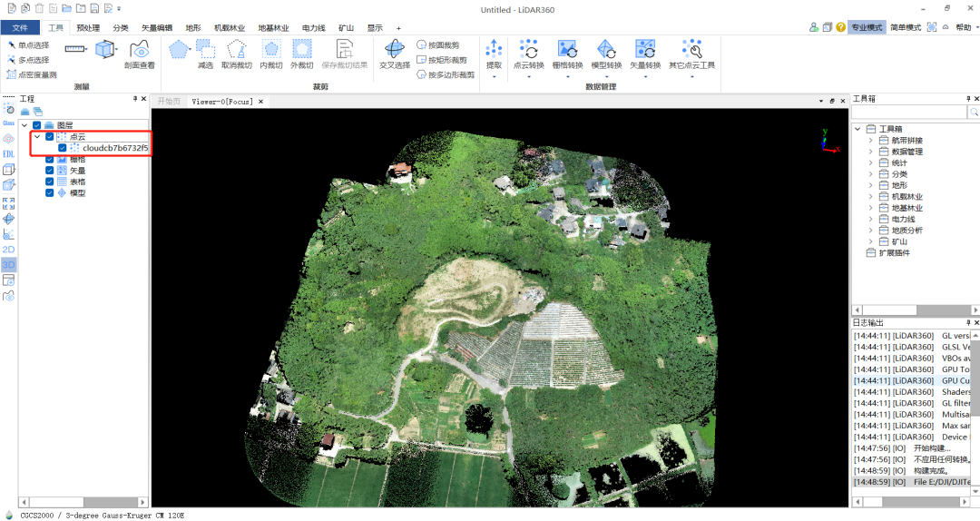The height and width of the screenshot is (521, 980).
Task: Click the 减选 subtract selection tool
Action: pos(205,54)
